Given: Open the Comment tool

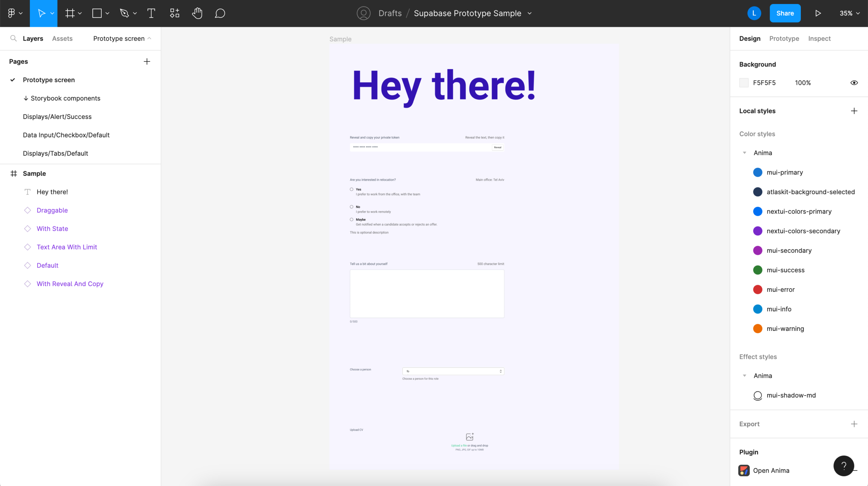Looking at the screenshot, I should [220, 13].
